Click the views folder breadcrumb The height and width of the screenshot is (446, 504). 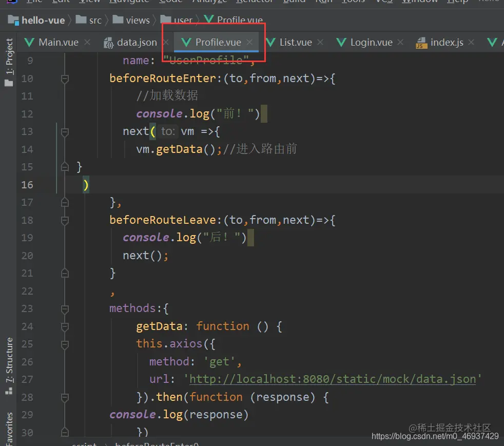pos(138,20)
